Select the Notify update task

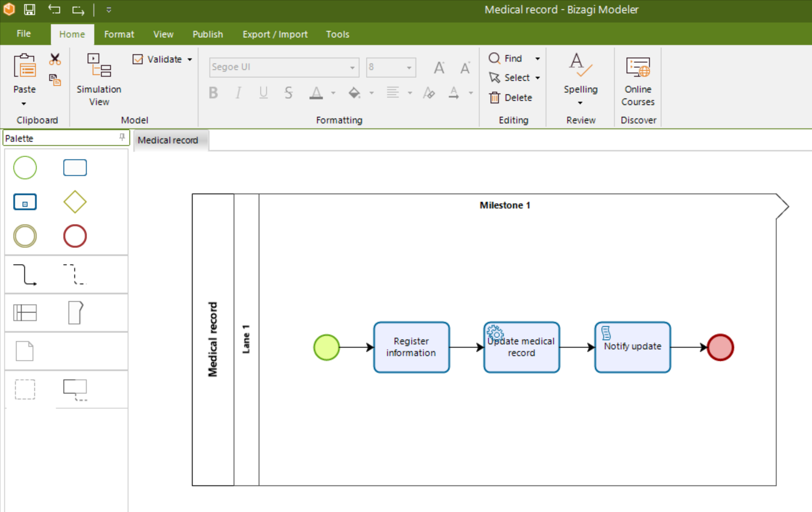(x=632, y=347)
